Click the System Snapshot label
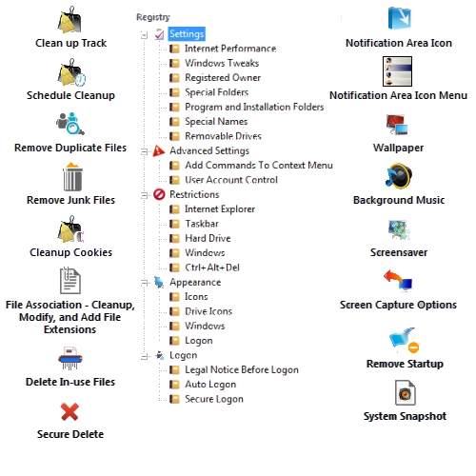This screenshot has height=476, width=476. pyautogui.click(x=405, y=416)
